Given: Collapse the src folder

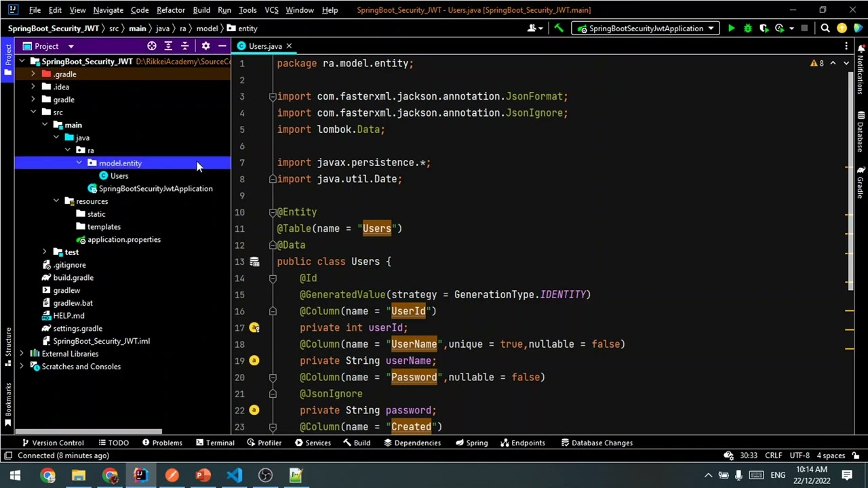Looking at the screenshot, I should [x=33, y=113].
